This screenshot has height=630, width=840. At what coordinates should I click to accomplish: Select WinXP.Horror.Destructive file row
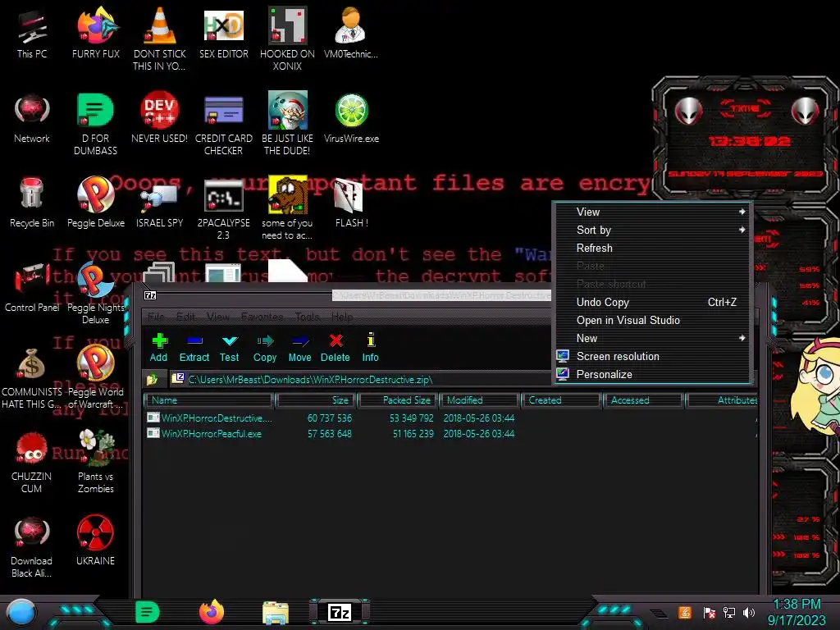point(450,418)
